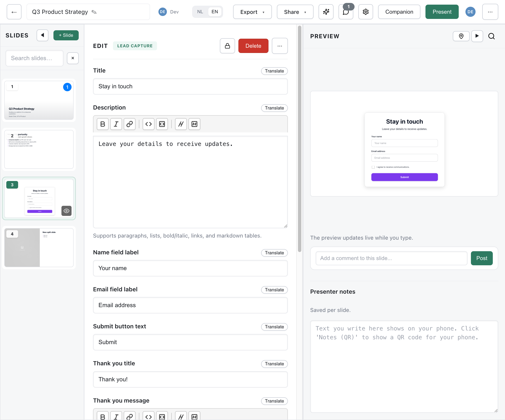The width and height of the screenshot is (505, 420).
Task: Click the DE user avatar
Action: point(470,12)
